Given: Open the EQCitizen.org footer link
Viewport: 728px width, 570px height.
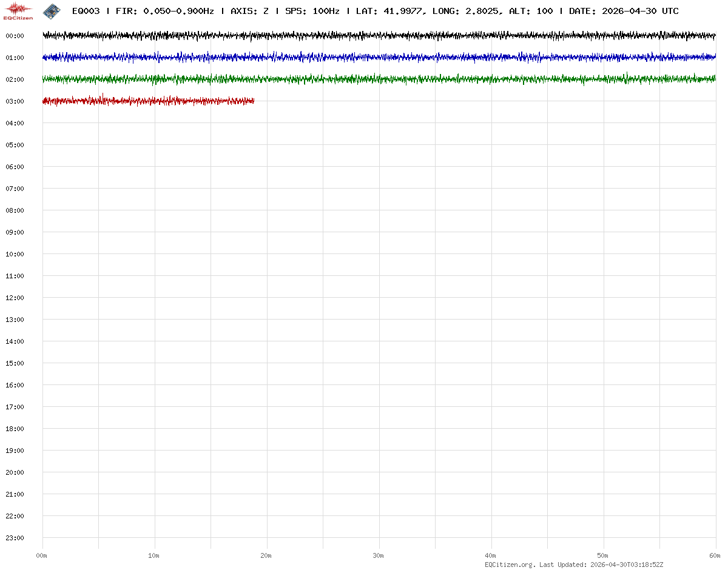Looking at the screenshot, I should 510,565.
